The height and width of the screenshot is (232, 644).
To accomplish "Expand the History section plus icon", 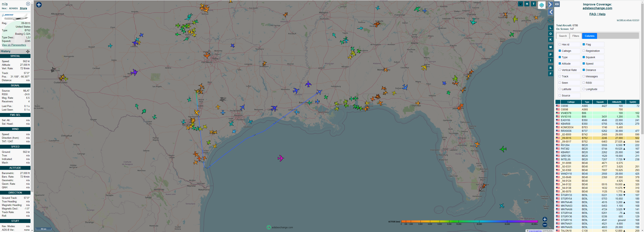I will point(28,51).
